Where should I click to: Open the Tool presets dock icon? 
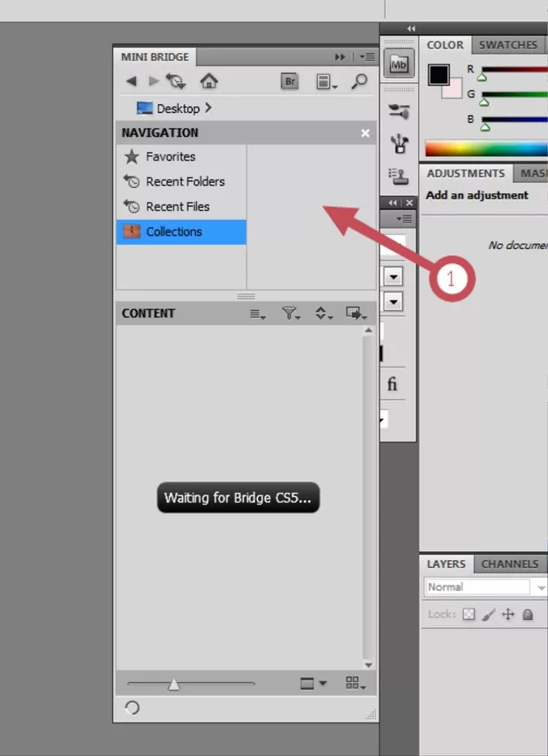[x=399, y=143]
